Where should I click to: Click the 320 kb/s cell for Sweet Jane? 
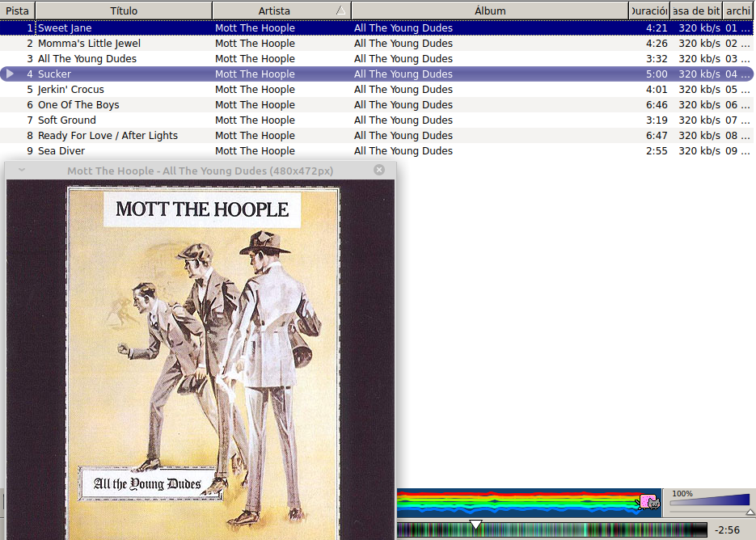coord(699,28)
